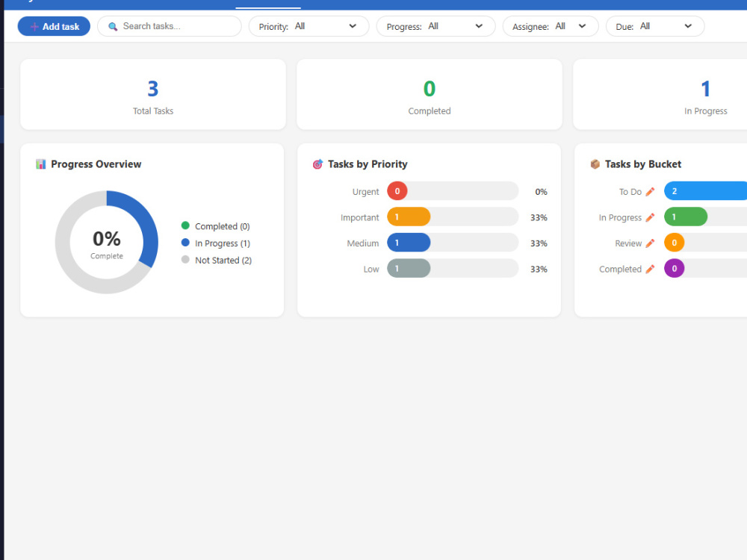Select the Completed summary card
The width and height of the screenshot is (747, 560).
[430, 94]
